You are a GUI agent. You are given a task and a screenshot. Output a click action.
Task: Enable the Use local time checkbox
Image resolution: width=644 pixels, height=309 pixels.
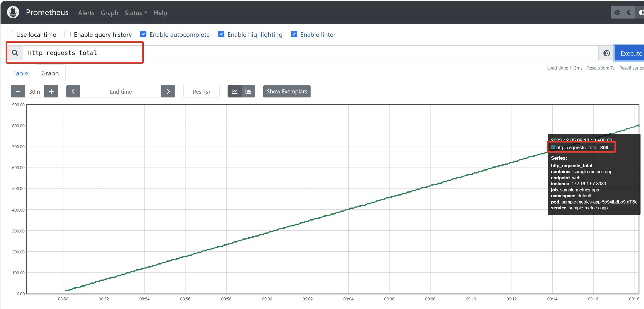point(10,34)
